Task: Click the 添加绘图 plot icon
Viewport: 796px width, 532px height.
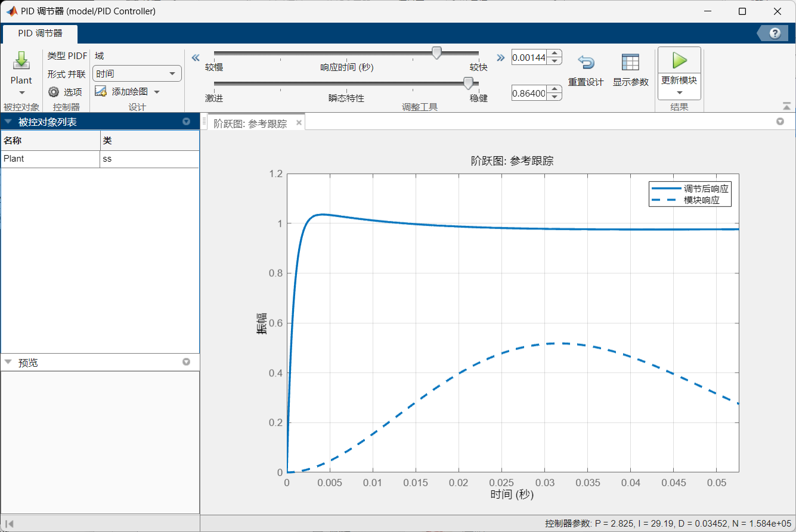Action: pyautogui.click(x=101, y=92)
